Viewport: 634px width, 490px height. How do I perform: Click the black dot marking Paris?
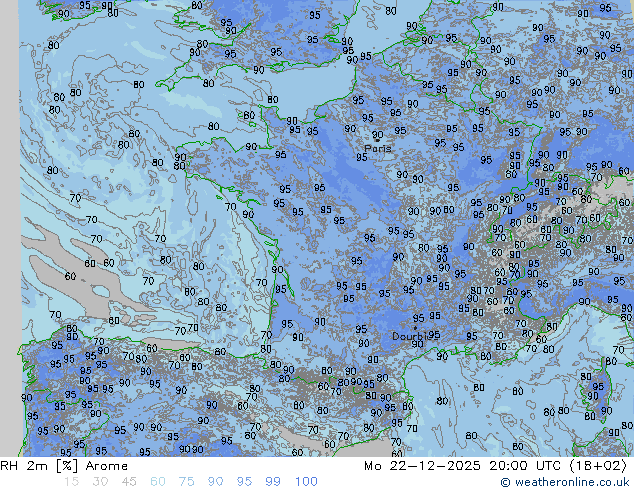pyautogui.click(x=377, y=140)
